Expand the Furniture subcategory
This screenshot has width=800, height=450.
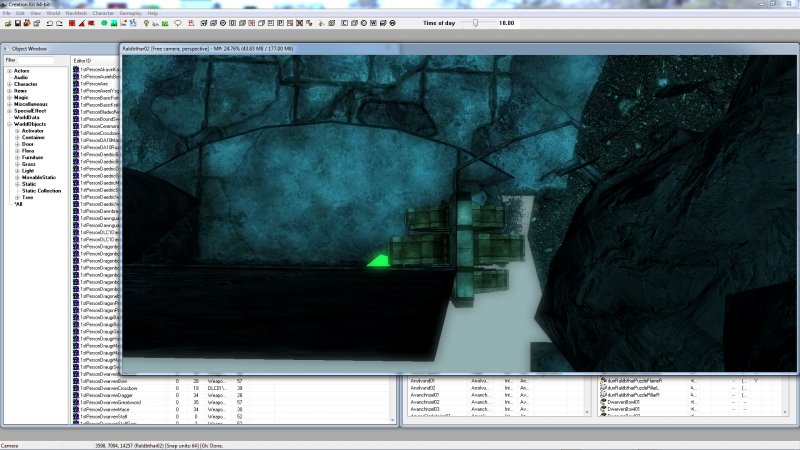tap(17, 158)
